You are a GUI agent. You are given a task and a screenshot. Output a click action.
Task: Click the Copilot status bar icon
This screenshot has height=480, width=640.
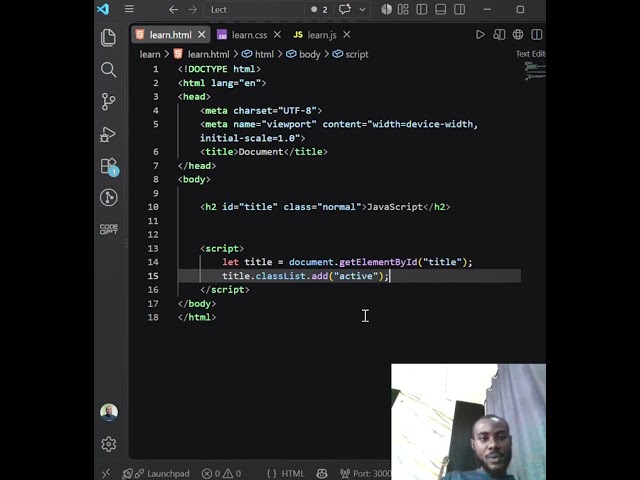pyautogui.click(x=322, y=473)
